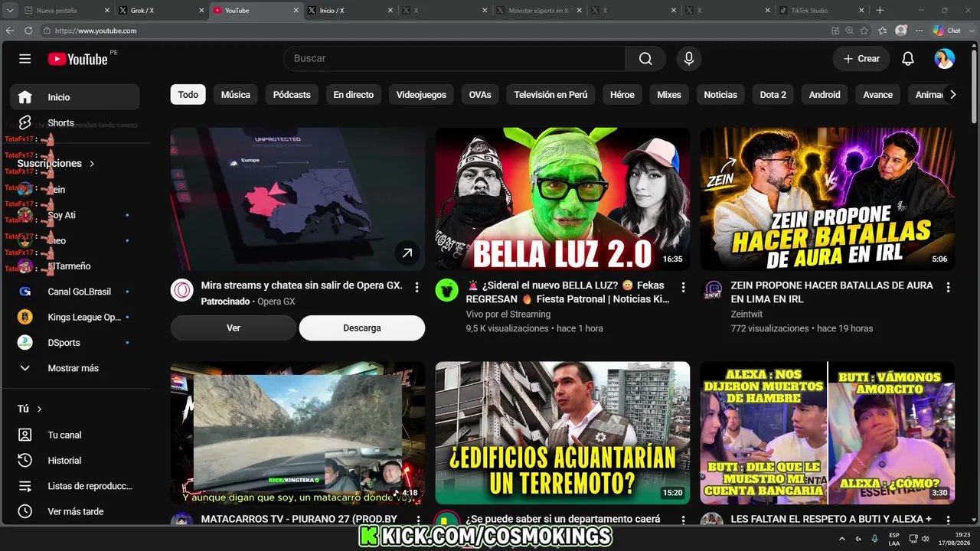Open Historial in the sidebar

75,461
